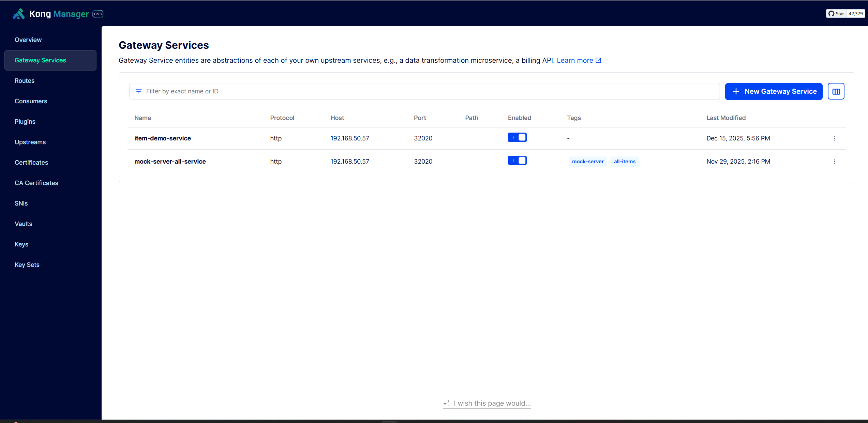Click the Kong logo icon
This screenshot has height=423, width=868.
[x=19, y=14]
